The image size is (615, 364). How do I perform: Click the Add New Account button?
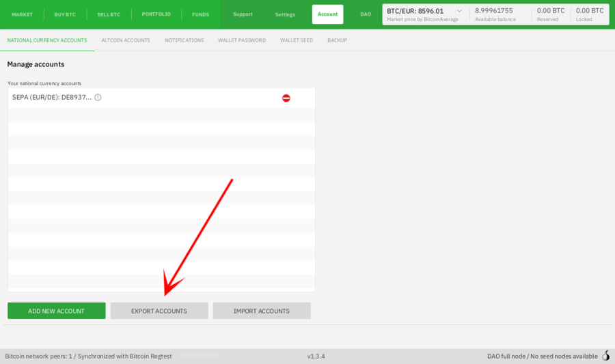pyautogui.click(x=57, y=311)
